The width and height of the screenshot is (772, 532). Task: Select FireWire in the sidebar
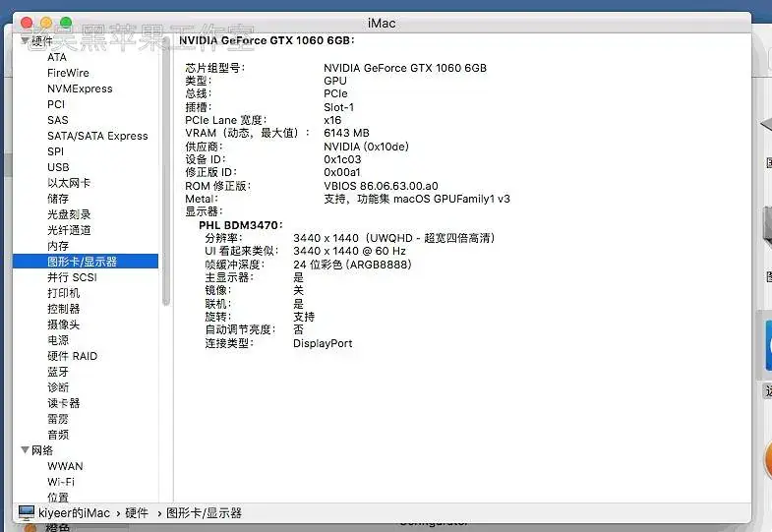tap(68, 73)
